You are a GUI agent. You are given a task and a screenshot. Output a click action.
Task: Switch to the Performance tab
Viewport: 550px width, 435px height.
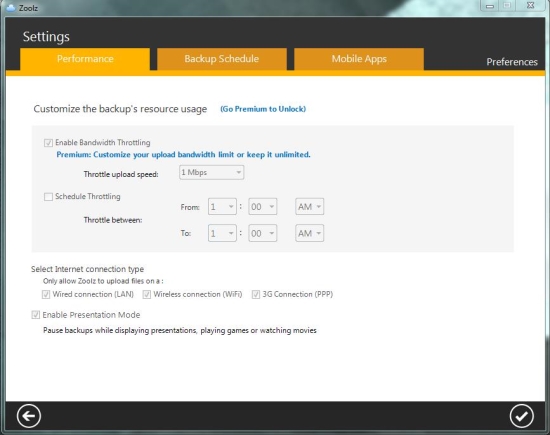pos(85,59)
